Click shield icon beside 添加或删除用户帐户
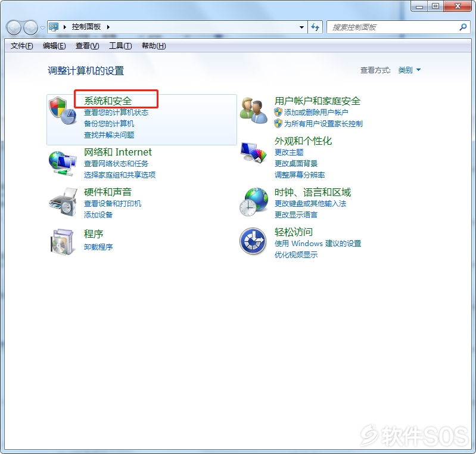The width and height of the screenshot is (476, 454). pos(278,112)
